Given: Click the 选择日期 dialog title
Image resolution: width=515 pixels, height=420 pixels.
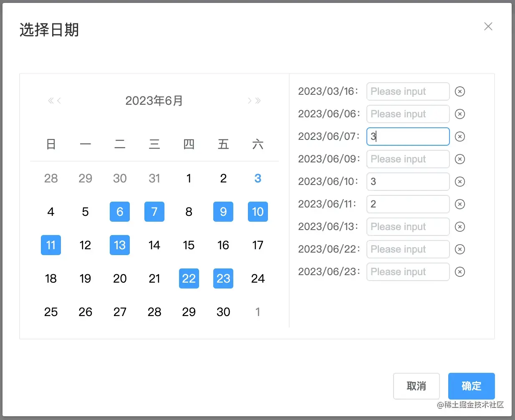Looking at the screenshot, I should pyautogui.click(x=49, y=30).
